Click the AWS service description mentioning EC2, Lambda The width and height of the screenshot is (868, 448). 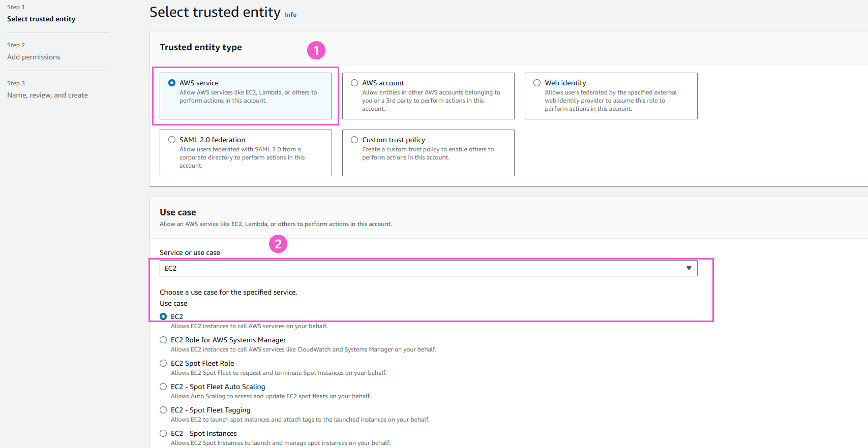pyautogui.click(x=248, y=97)
